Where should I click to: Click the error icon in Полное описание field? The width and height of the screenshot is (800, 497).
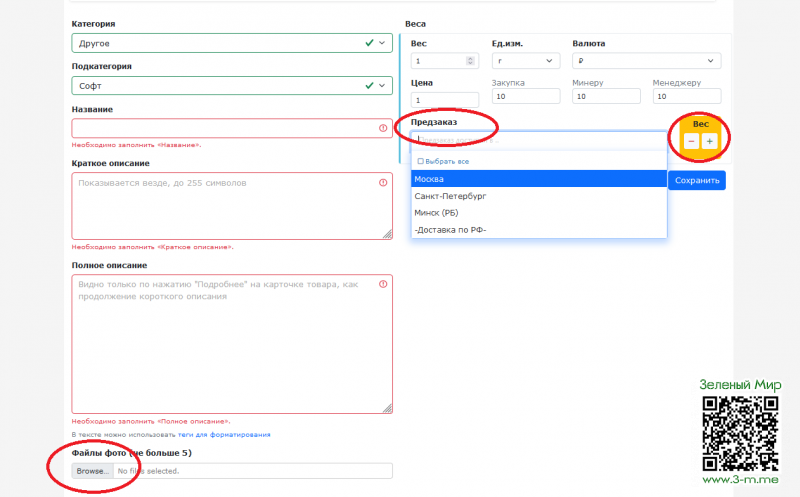click(383, 285)
